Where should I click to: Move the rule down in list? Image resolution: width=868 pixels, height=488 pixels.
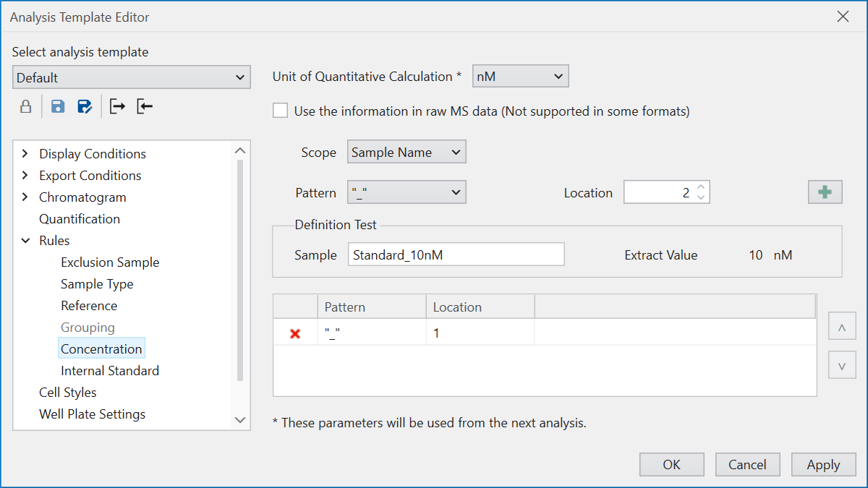[841, 366]
